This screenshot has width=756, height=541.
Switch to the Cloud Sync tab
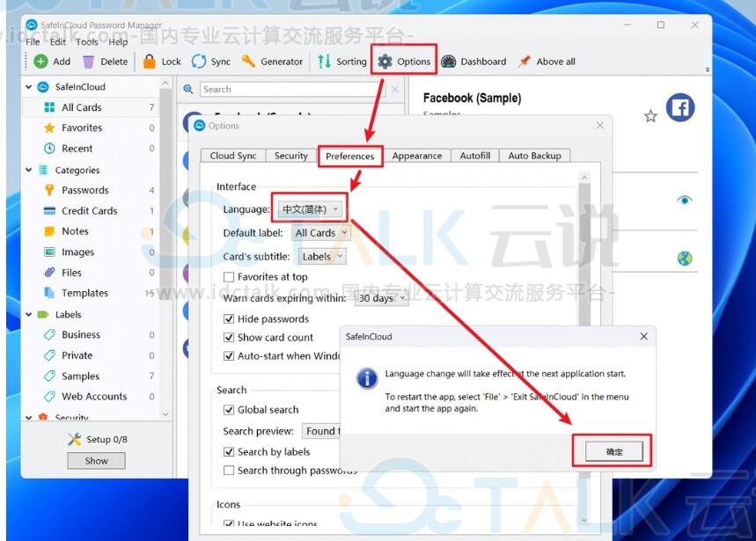pos(233,156)
